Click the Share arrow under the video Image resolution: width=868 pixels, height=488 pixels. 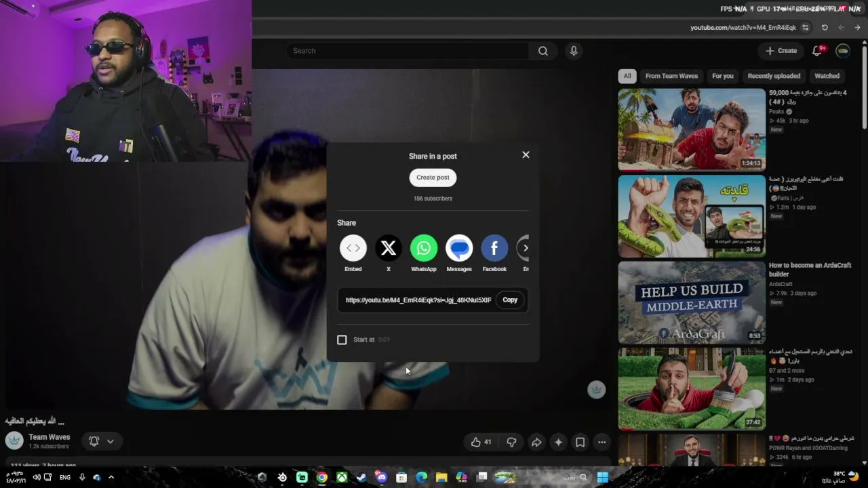point(536,443)
